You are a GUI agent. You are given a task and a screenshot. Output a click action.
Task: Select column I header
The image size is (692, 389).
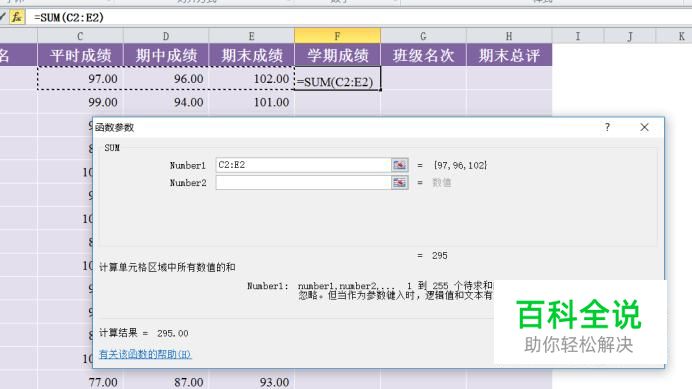tap(578, 36)
